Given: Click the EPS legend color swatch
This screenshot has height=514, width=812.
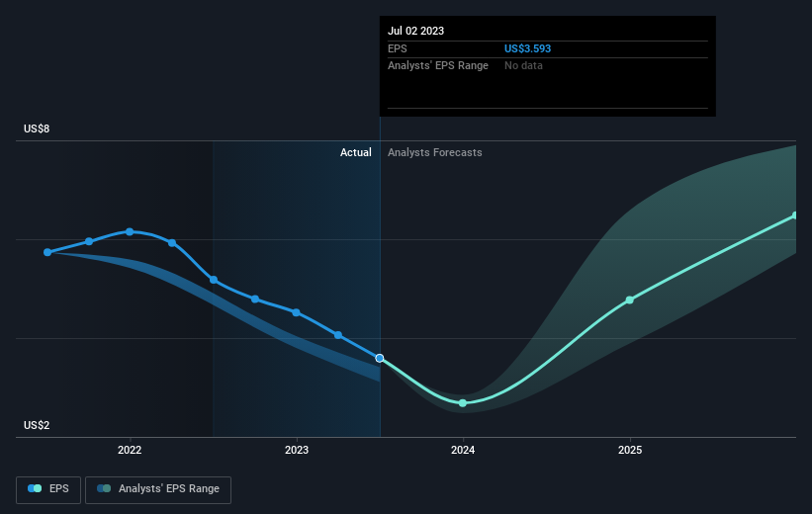Looking at the screenshot, I should click(35, 488).
